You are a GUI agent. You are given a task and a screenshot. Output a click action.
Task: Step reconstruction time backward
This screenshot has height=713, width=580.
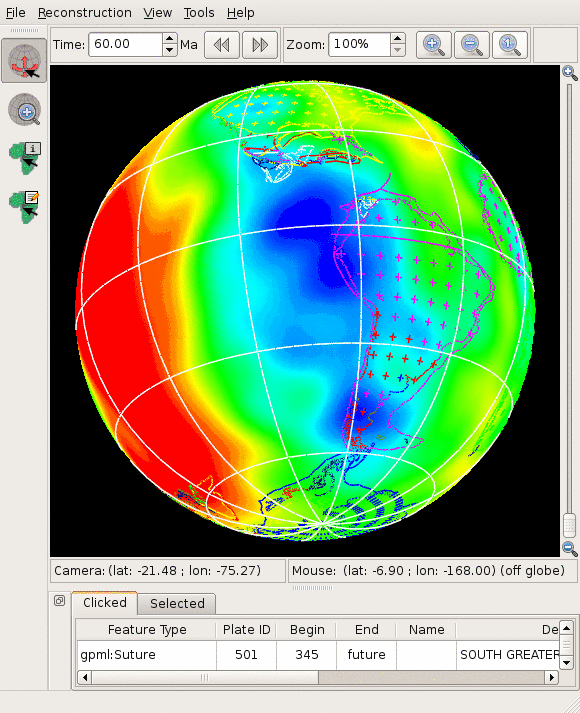tap(222, 45)
